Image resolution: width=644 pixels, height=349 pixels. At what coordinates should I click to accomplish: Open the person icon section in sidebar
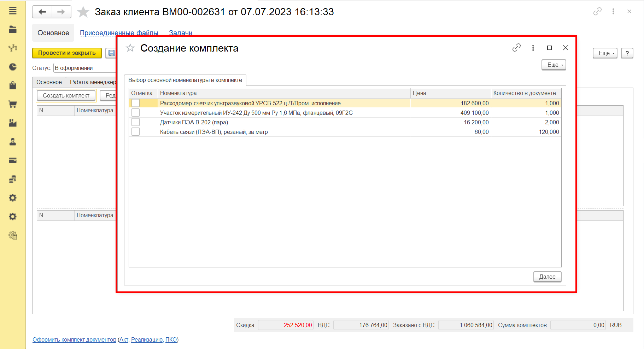[13, 142]
